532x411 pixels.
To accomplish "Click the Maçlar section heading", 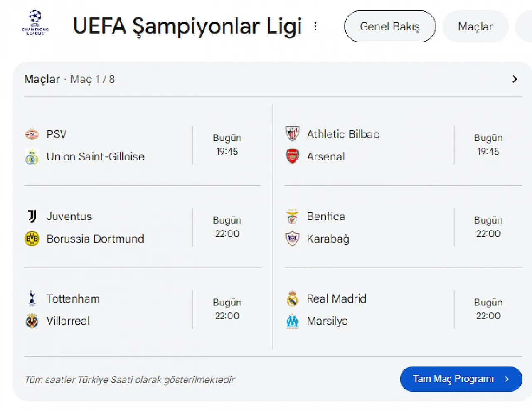I will pos(42,79).
